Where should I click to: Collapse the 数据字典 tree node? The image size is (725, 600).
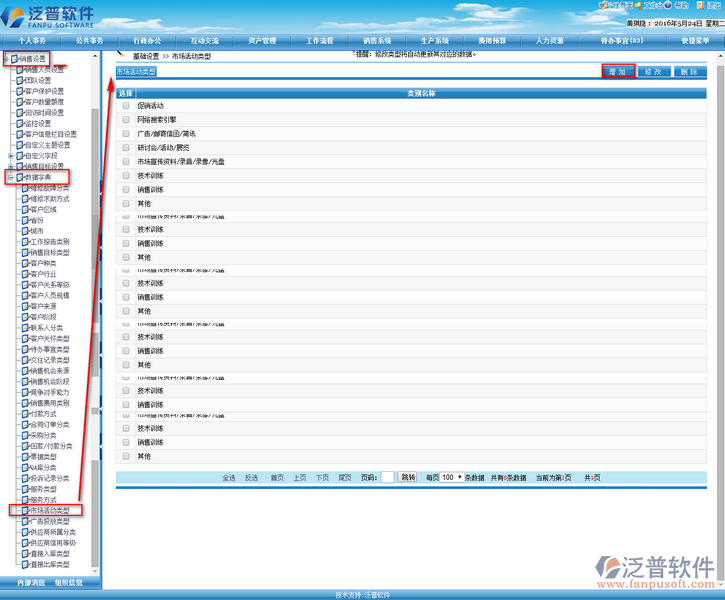tap(10, 177)
